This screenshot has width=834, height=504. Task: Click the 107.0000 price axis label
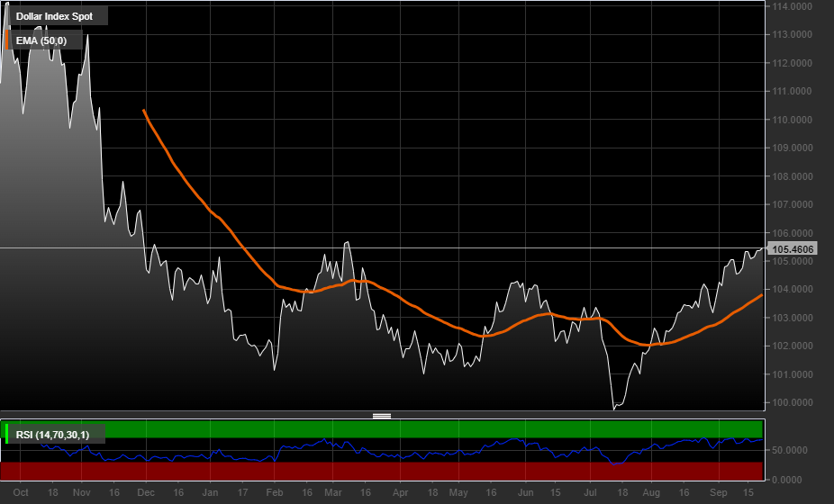792,204
